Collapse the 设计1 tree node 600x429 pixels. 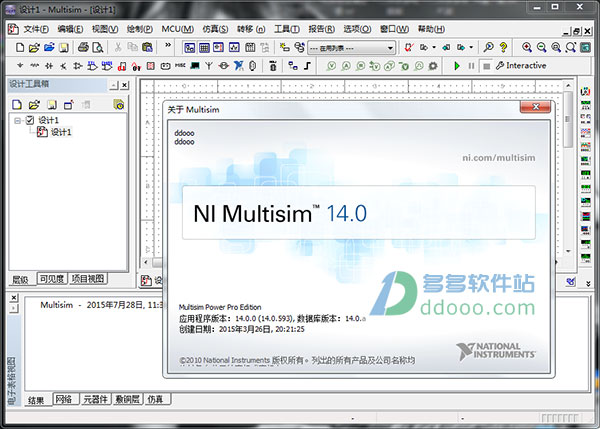[x=17, y=121]
